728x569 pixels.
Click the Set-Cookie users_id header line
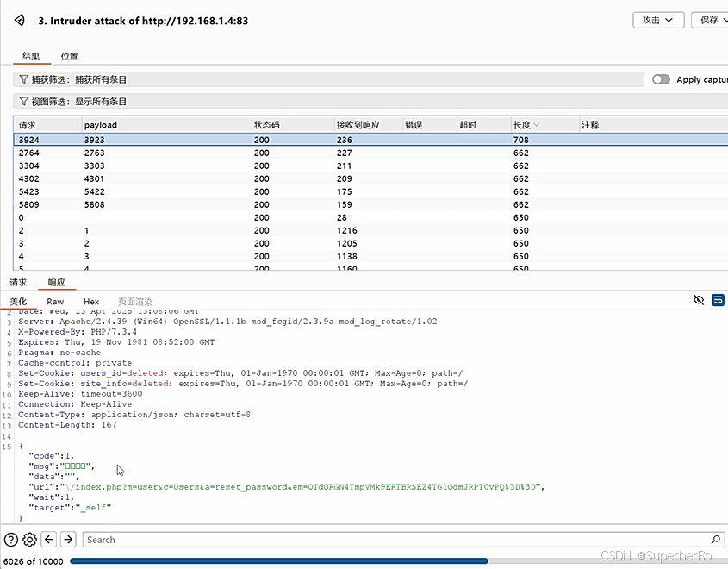(x=240, y=373)
